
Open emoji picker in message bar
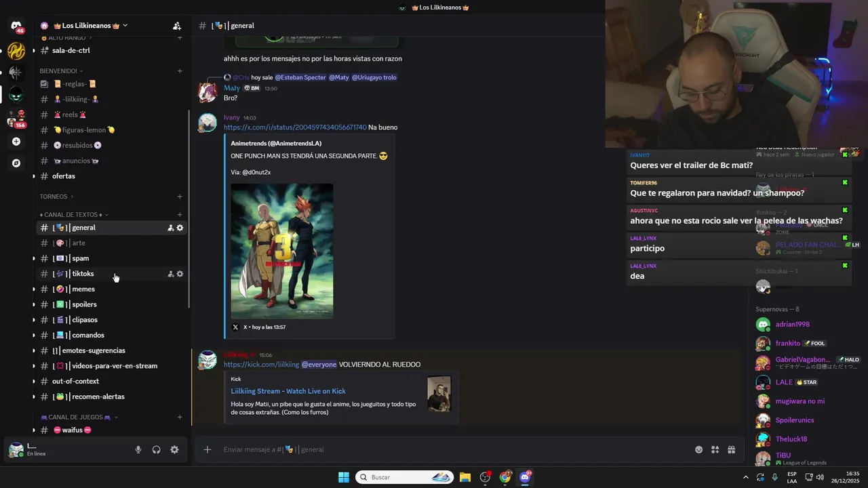pyautogui.click(x=698, y=449)
